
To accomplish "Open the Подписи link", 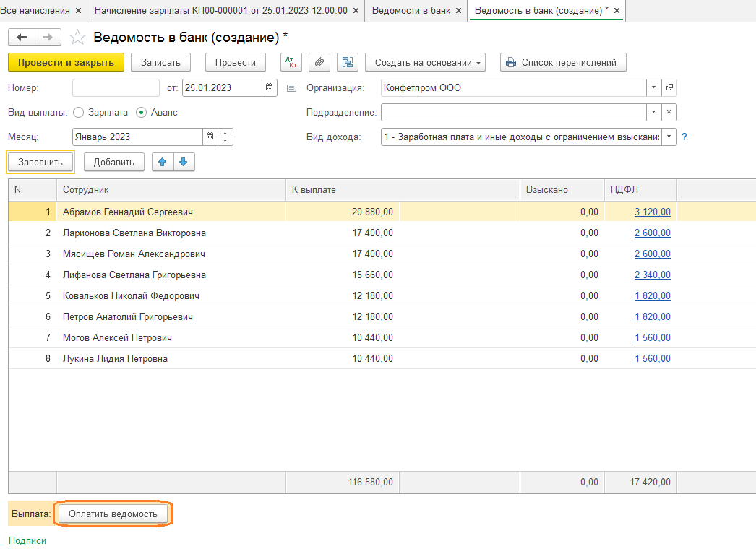I will (x=27, y=540).
